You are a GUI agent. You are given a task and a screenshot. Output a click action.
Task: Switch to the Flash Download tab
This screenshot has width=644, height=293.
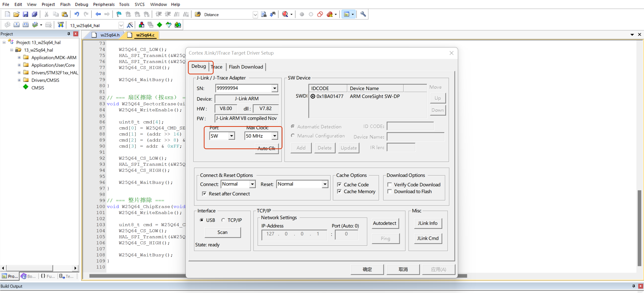(246, 67)
